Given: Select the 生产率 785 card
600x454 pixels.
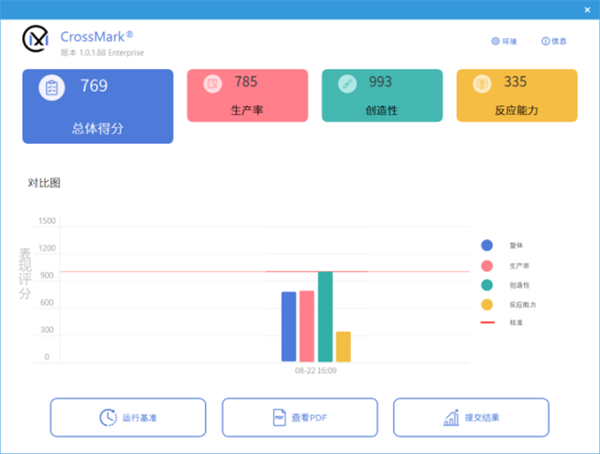Looking at the screenshot, I should point(248,96).
